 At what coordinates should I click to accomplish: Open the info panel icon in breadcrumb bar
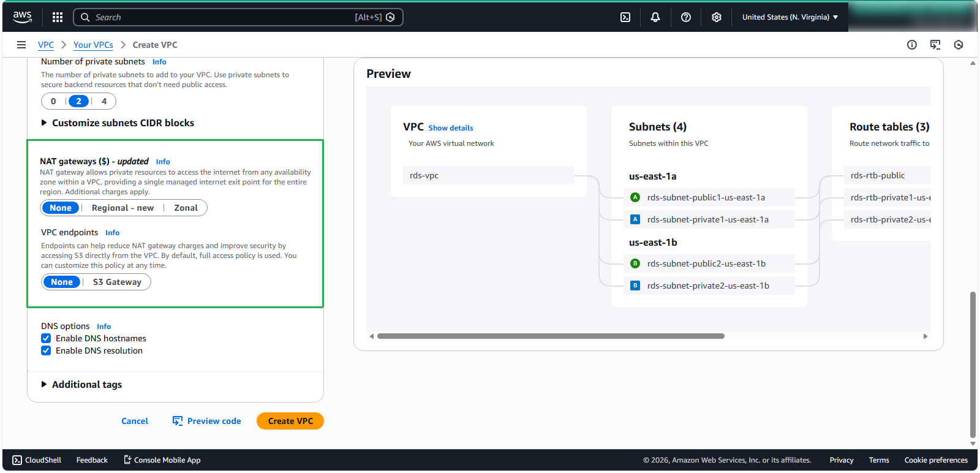point(912,45)
